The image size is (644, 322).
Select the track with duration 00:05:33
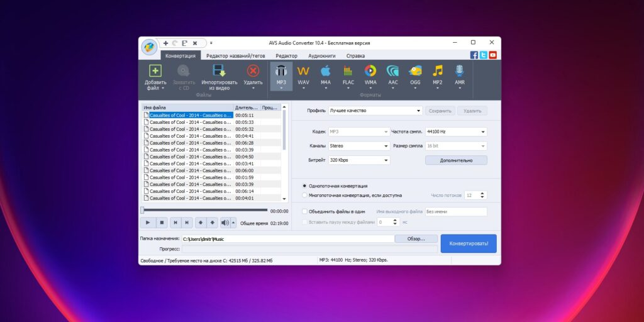(x=212, y=123)
